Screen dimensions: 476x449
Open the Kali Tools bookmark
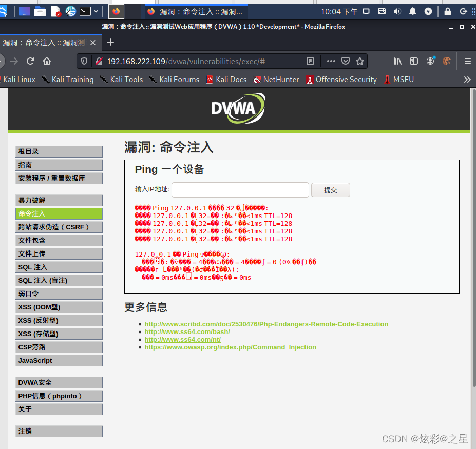pyautogui.click(x=125, y=80)
